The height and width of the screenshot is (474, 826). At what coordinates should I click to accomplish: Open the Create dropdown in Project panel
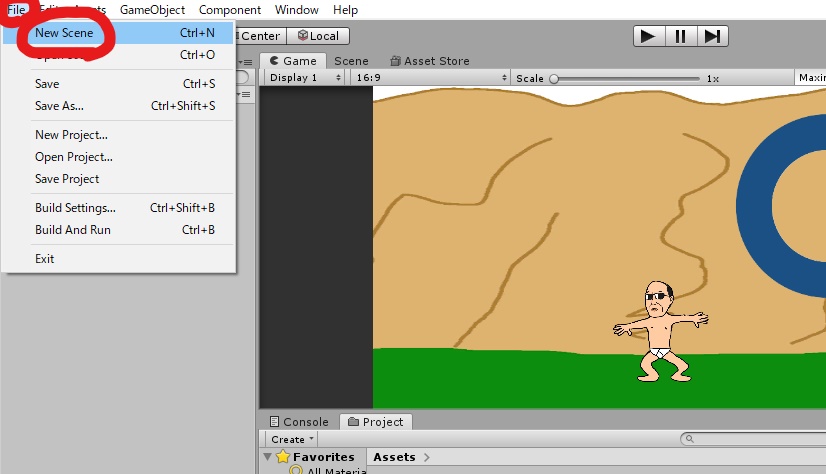pos(292,439)
